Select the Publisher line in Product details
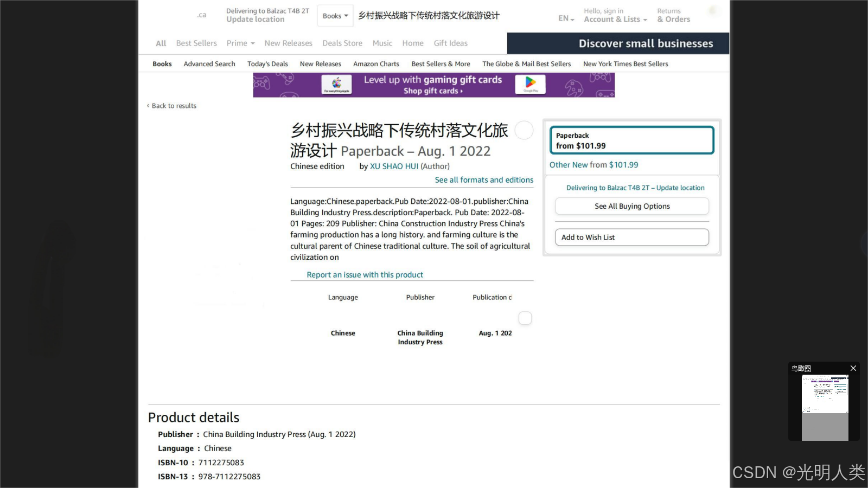The image size is (868, 488). [x=257, y=434]
